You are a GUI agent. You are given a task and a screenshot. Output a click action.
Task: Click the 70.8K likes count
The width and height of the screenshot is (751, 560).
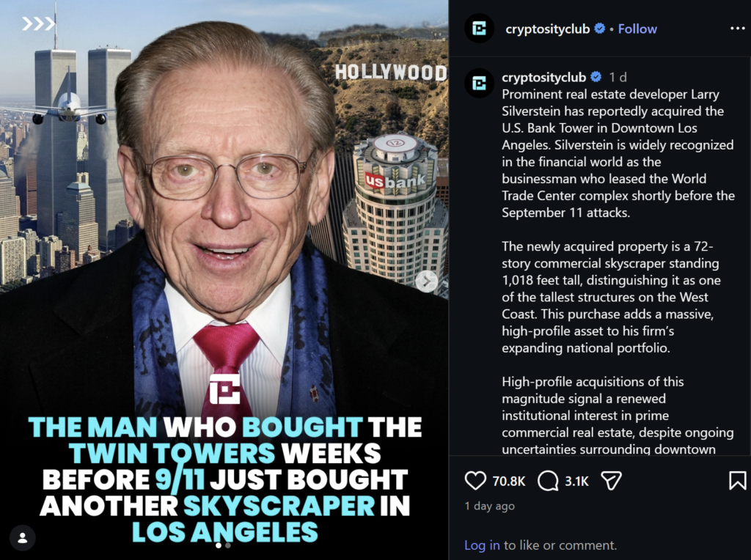pos(509,481)
